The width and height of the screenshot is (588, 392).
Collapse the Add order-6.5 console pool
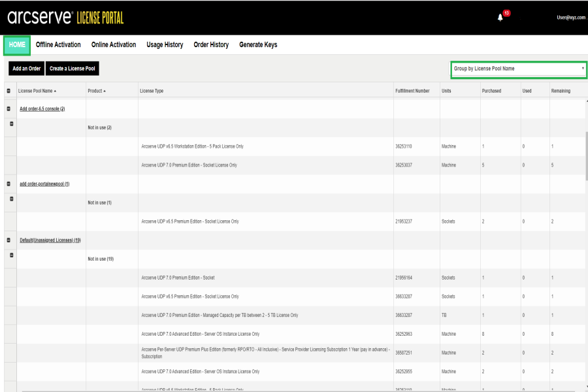click(x=8, y=108)
